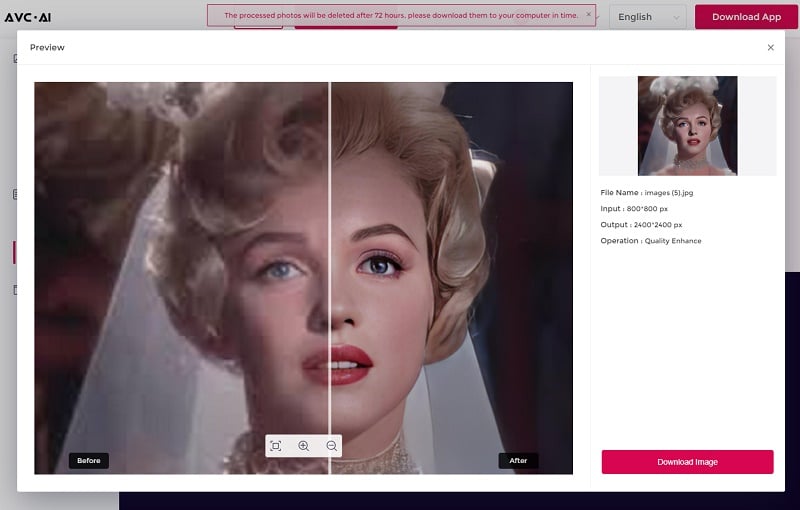Open the English language dropdown
The width and height of the screenshot is (800, 510).
[x=647, y=17]
